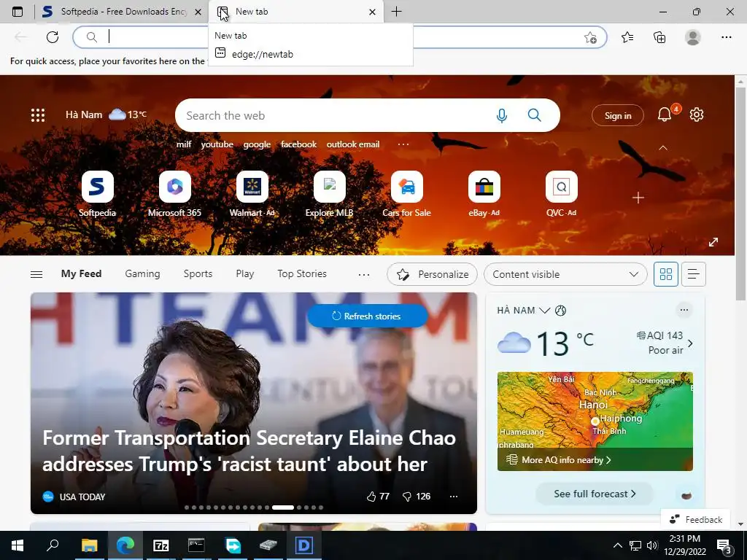This screenshot has height=560, width=747.
Task: Open the notifications bell
Action: point(665,114)
